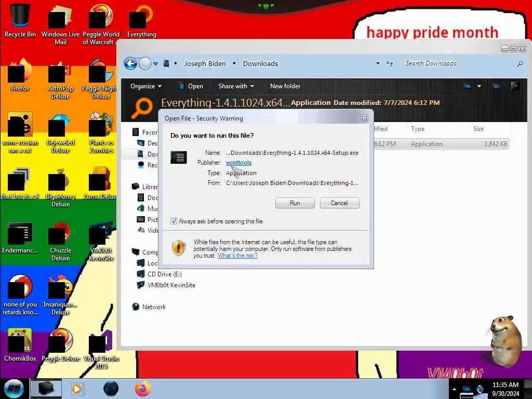532x399 pixels.
Task: Click the network tray icon
Action: 467,390
